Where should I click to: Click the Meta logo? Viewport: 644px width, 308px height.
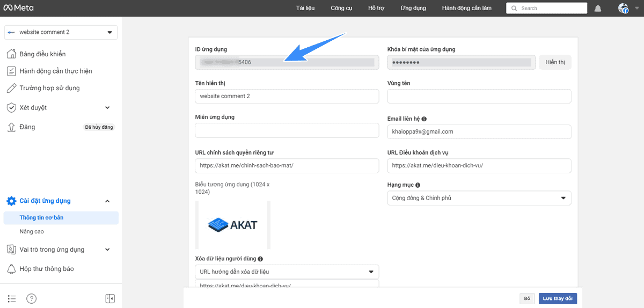point(18,8)
